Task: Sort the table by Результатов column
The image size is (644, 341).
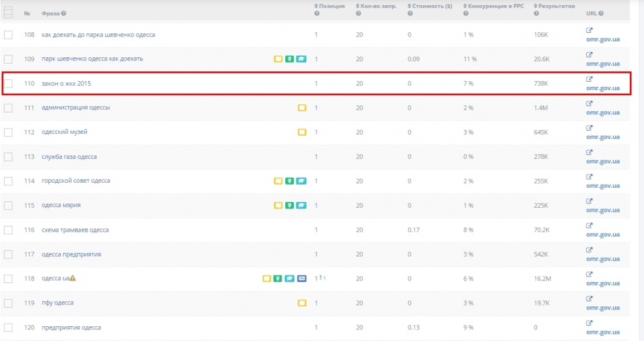Action: [x=554, y=6]
